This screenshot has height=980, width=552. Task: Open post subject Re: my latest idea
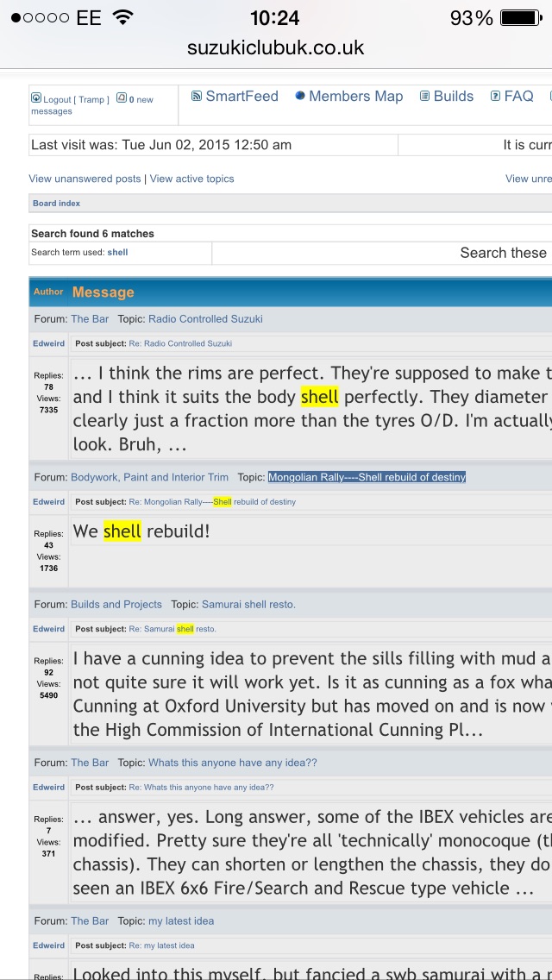coord(161,945)
